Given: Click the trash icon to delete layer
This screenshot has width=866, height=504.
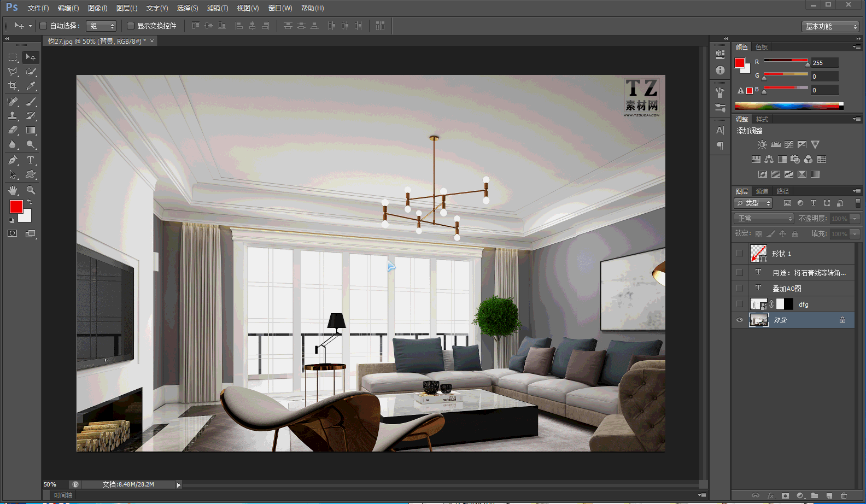Looking at the screenshot, I should [844, 496].
